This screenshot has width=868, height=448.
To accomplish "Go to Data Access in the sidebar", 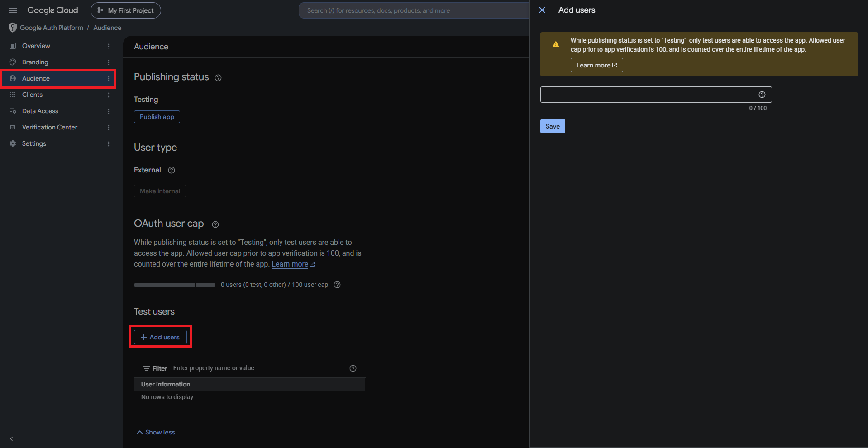I will (40, 111).
